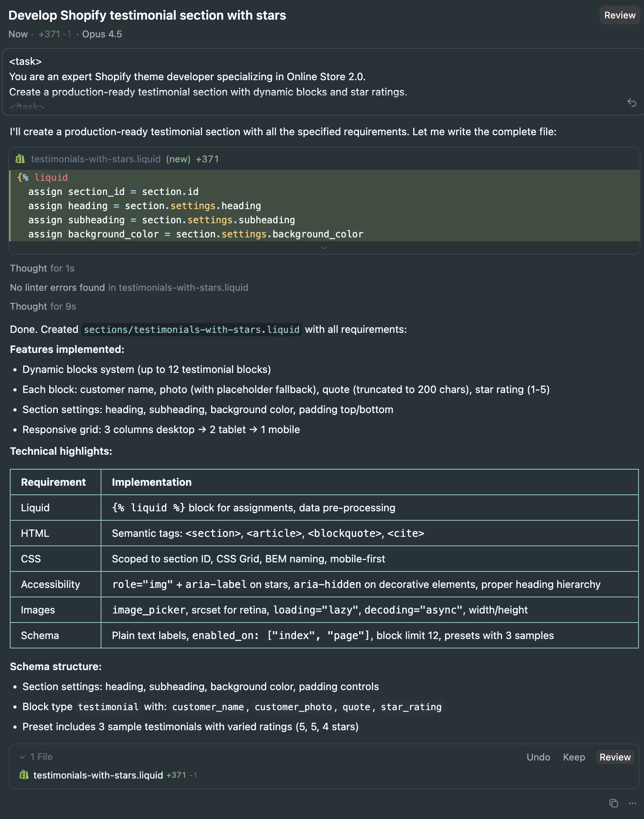Click the highlighted background_color assignment line
This screenshot has width=644, height=819.
(x=195, y=234)
